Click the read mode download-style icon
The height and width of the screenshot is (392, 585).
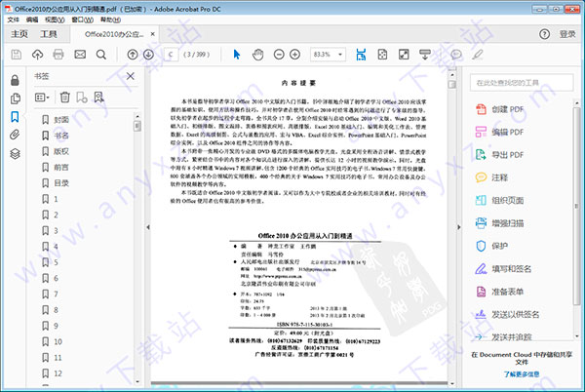425,55
